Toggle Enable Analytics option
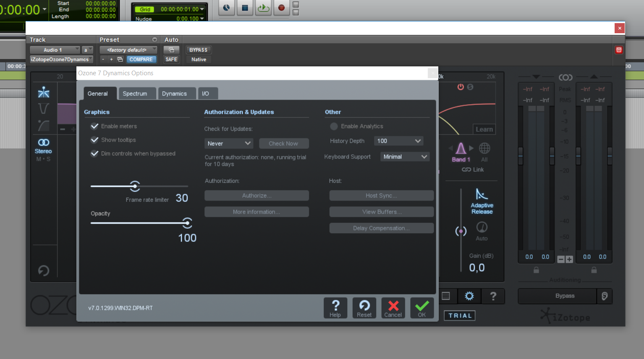This screenshot has height=359, width=644. (x=334, y=126)
